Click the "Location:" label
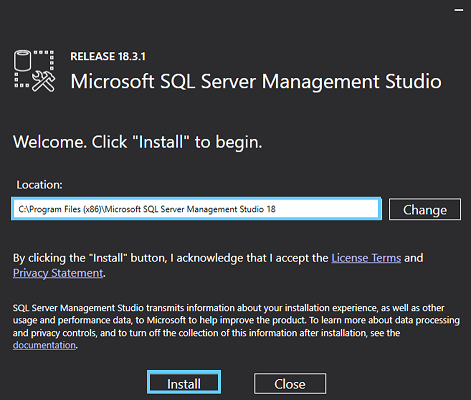 (x=39, y=185)
